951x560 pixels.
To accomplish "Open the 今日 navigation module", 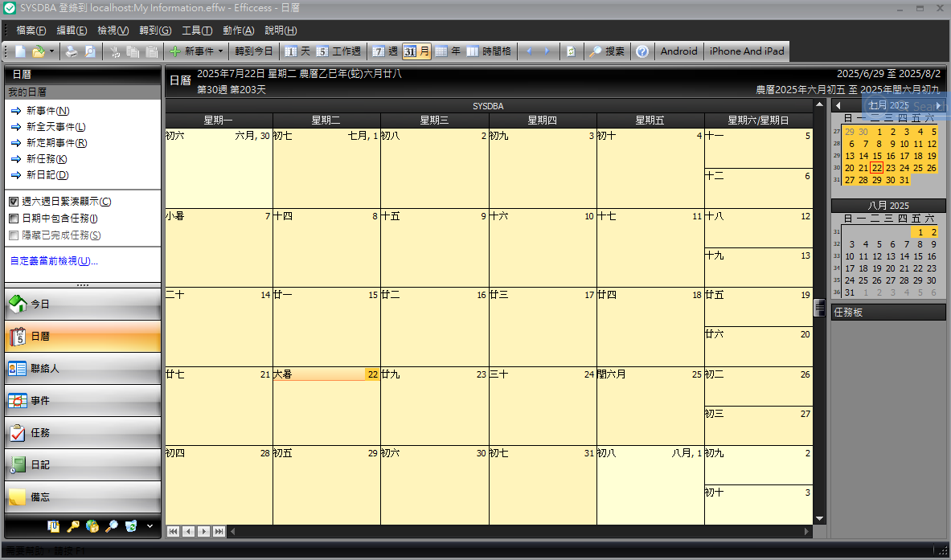I will pos(83,304).
